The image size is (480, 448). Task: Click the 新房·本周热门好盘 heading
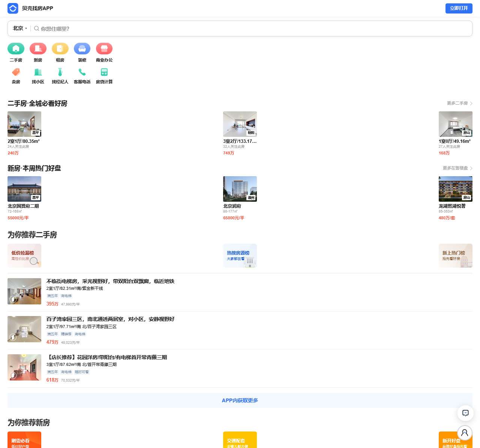[x=34, y=168]
